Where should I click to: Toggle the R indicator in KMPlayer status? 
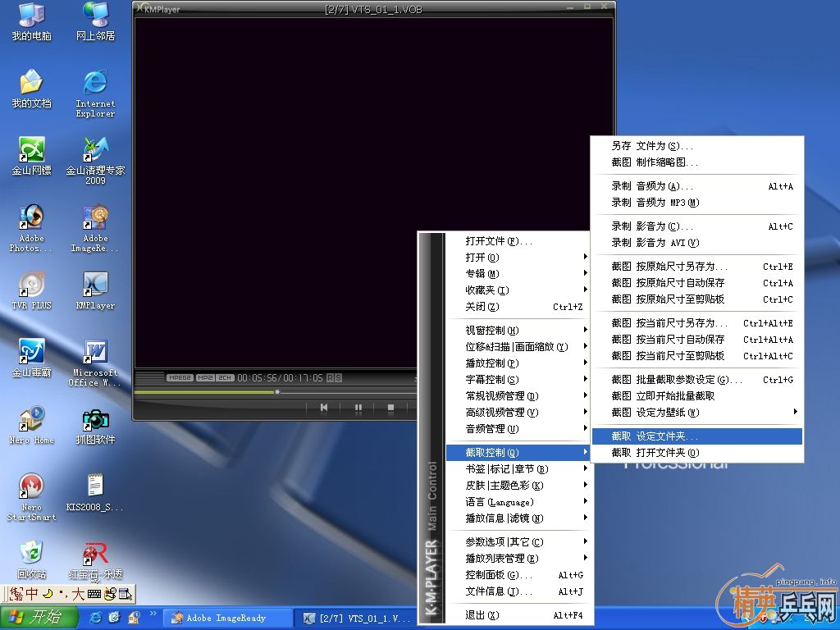pos(330,377)
